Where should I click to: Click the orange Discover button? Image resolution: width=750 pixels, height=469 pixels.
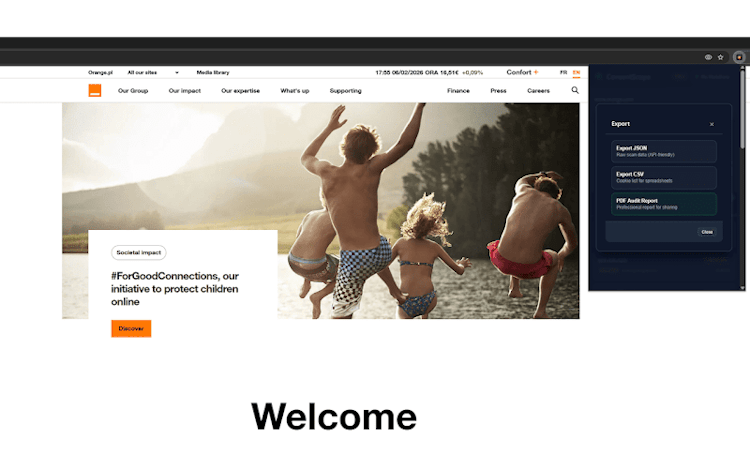pyautogui.click(x=131, y=328)
